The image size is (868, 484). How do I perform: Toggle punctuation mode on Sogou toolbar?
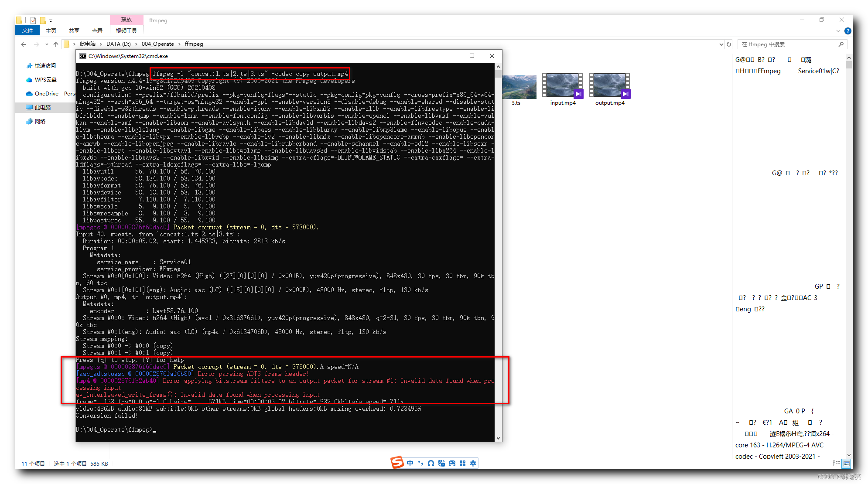pyautogui.click(x=420, y=463)
